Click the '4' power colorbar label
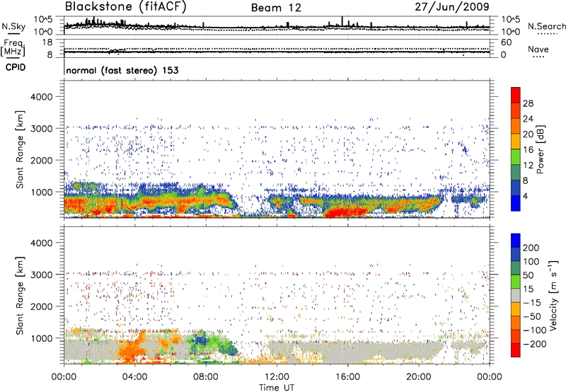Screen dimensions: 566x392 click(x=525, y=196)
